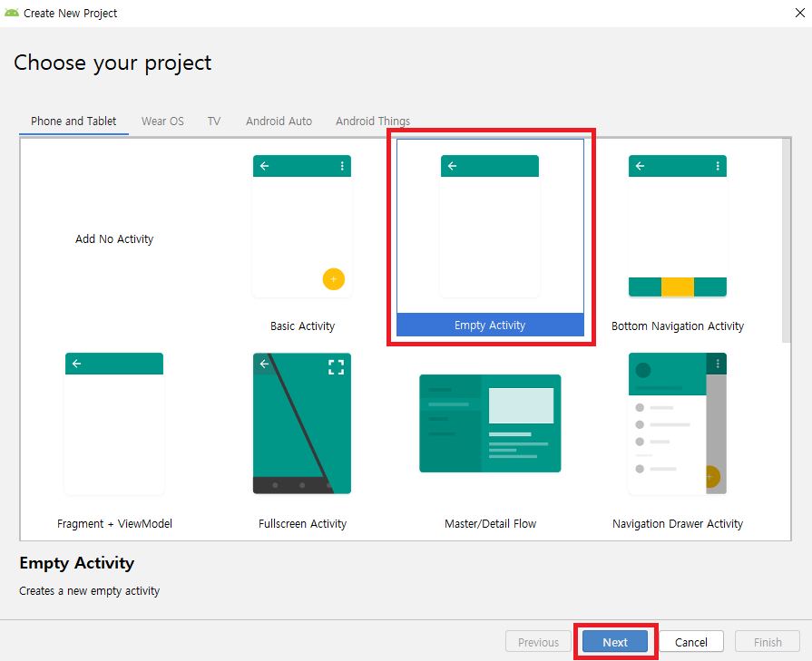Click the highlighted Empty Activity label

pos(490,326)
